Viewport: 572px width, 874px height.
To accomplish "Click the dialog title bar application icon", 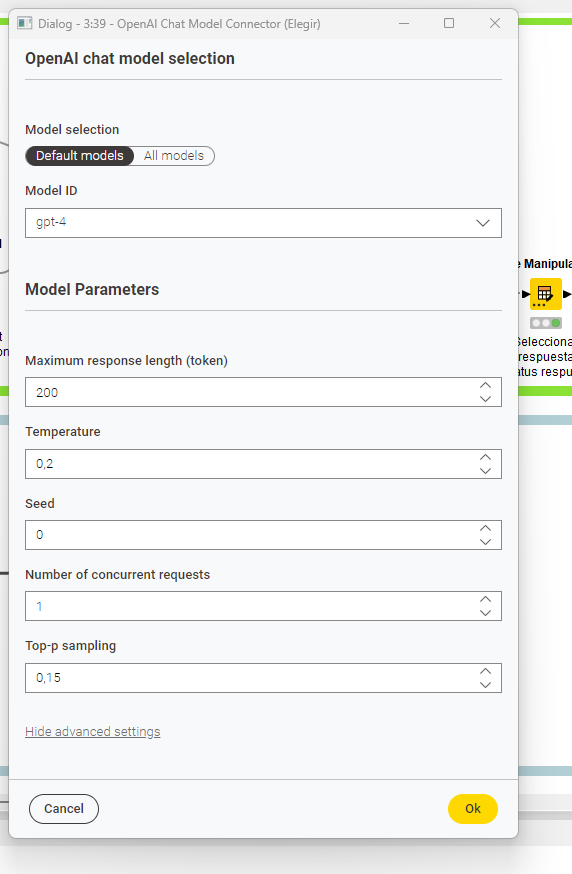I will click(24, 23).
